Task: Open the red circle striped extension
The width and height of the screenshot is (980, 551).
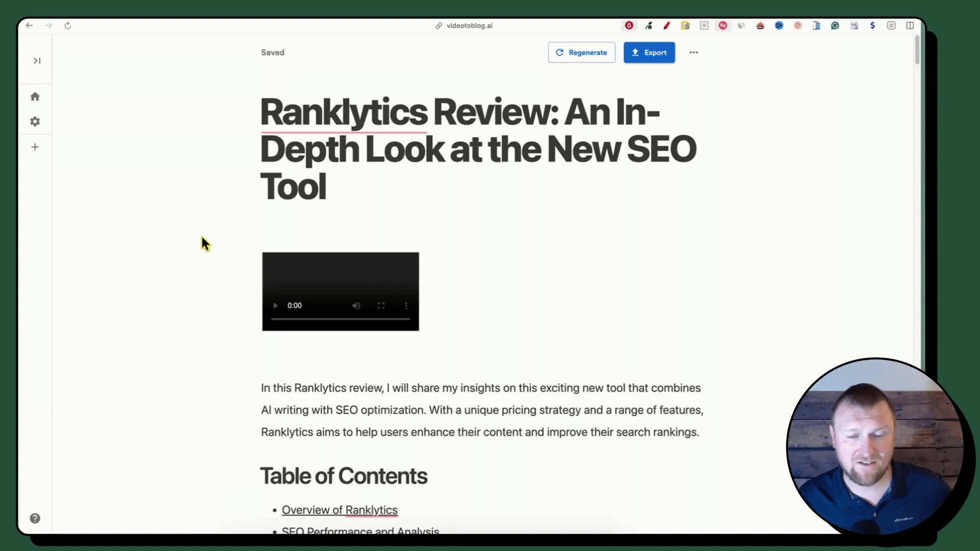Action: 723,26
